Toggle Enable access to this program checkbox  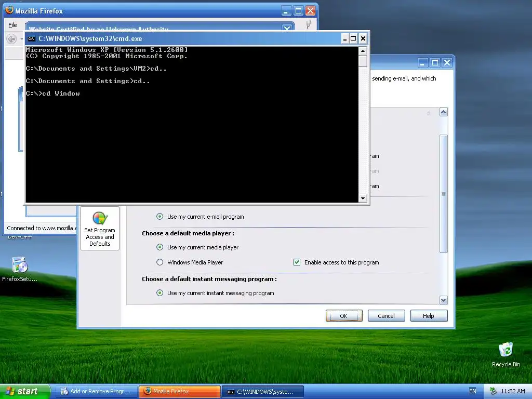click(x=297, y=262)
